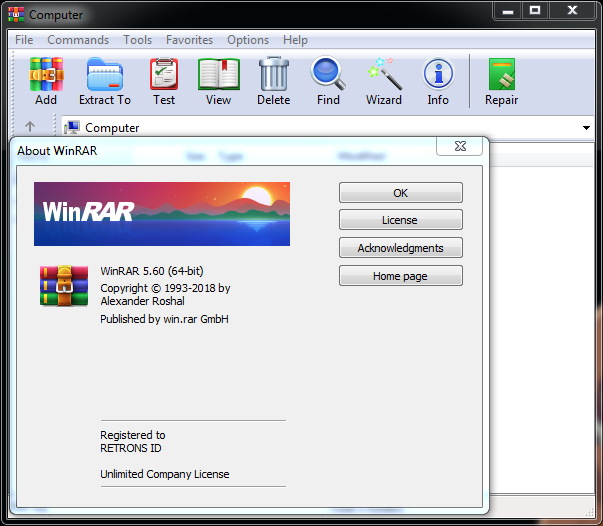This screenshot has width=603, height=526.
Task: Click the "Unlimited Company License" text
Action: [165, 474]
